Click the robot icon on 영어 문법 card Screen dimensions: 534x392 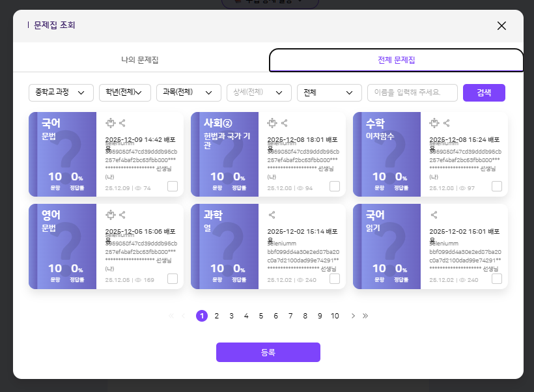[x=110, y=215]
